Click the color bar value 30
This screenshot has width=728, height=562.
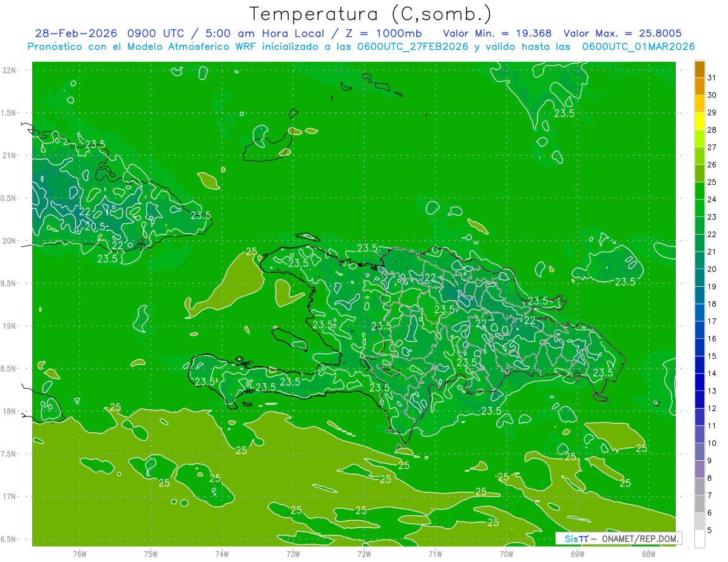point(712,95)
